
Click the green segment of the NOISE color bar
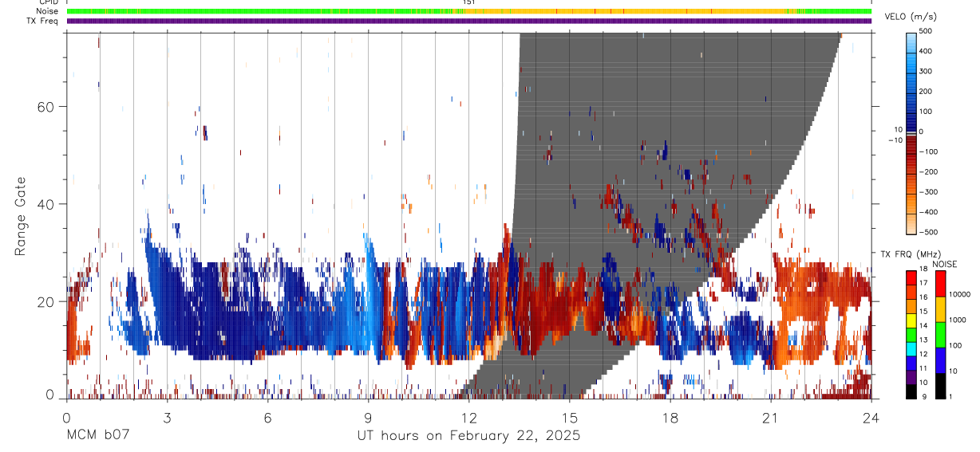pyautogui.click(x=939, y=334)
